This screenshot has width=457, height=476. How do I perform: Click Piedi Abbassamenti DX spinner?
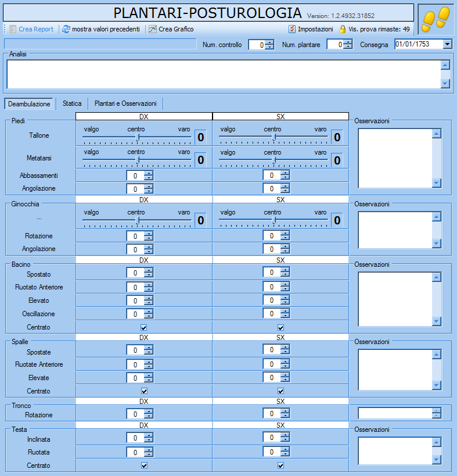coord(140,176)
